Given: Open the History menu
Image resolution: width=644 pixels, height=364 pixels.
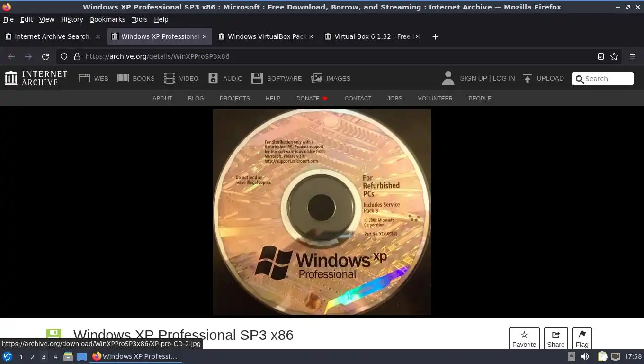Looking at the screenshot, I should (x=72, y=19).
